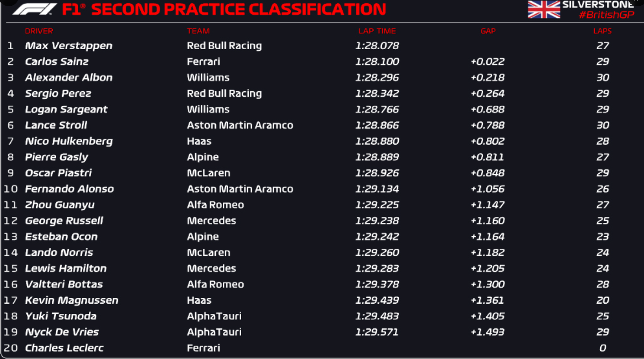Screen dimensions: 644x359
Task: Select Carlos Sainz in second place
Action: (x=57, y=62)
